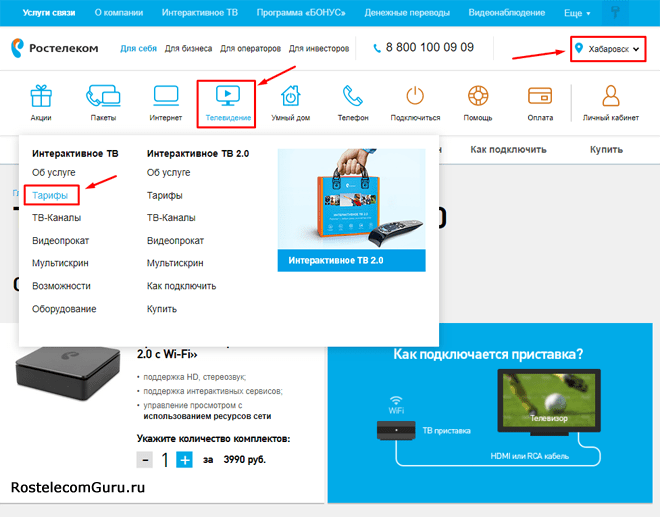Viewport: 660px width, 517px height.
Task: Click ТВ-Каналы under Интерактивное ТВ 2.0
Action: click(171, 217)
